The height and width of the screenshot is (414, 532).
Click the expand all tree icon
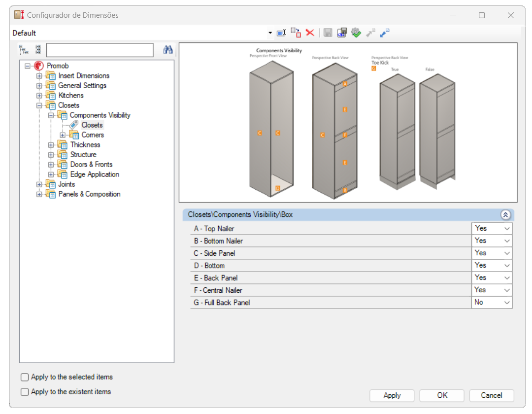[x=24, y=50]
